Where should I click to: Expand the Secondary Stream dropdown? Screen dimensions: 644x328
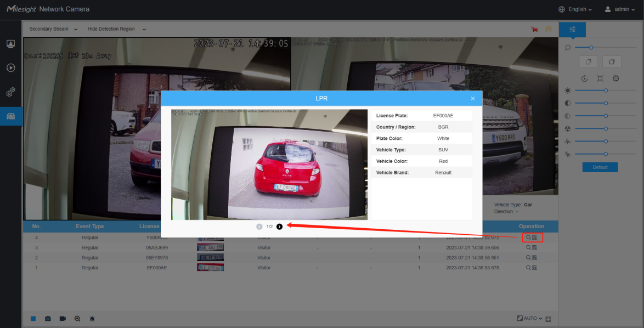click(53, 29)
